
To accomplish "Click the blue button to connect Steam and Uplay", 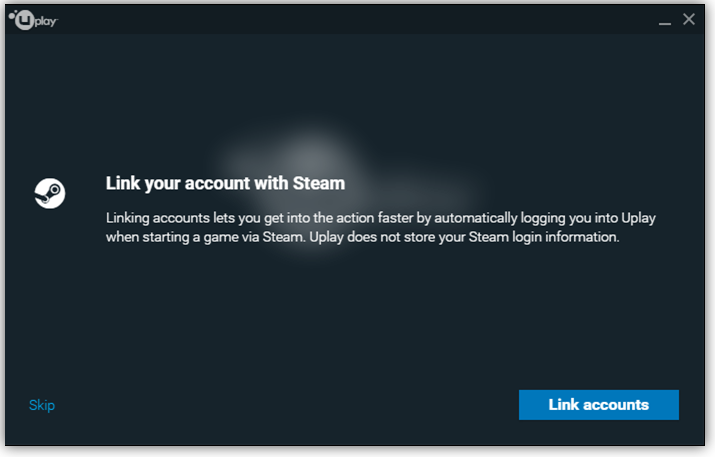I will (598, 405).
